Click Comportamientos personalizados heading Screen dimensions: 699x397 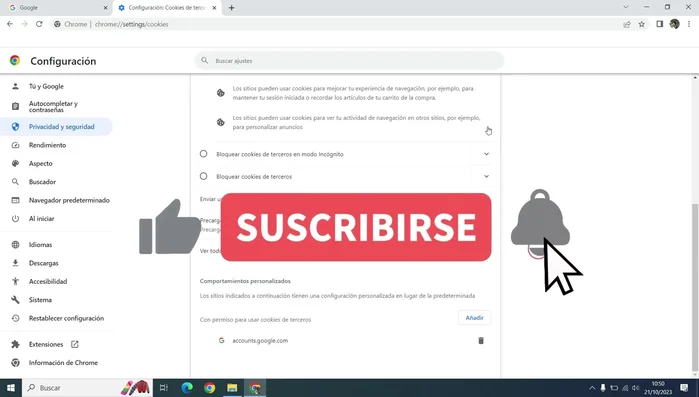(245, 281)
